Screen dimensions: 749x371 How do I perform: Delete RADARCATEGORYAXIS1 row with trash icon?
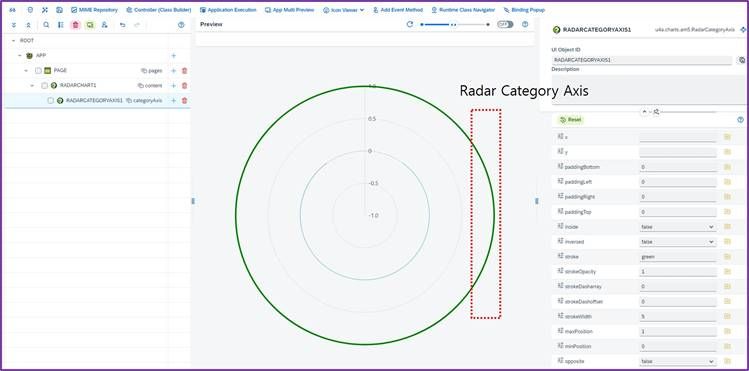click(x=184, y=101)
